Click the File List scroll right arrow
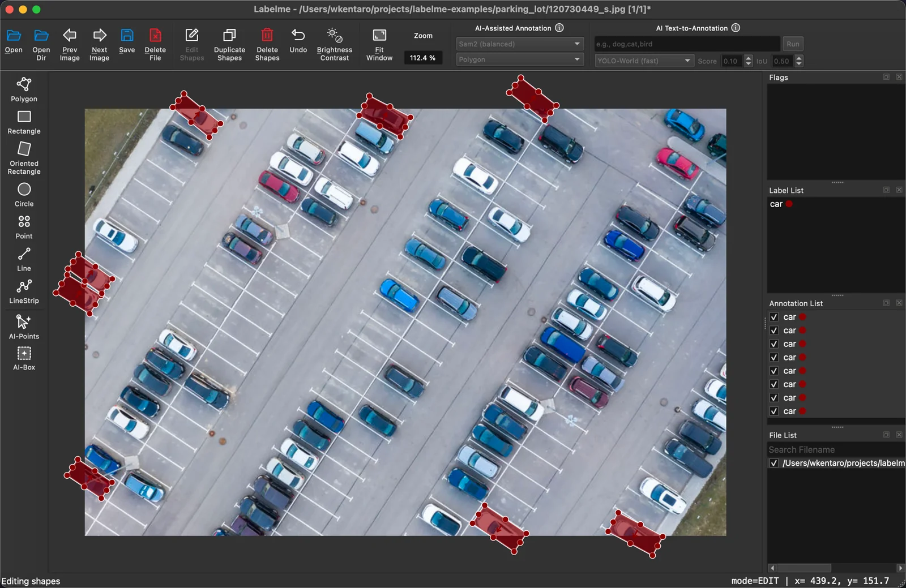This screenshot has width=906, height=588. pyautogui.click(x=900, y=568)
